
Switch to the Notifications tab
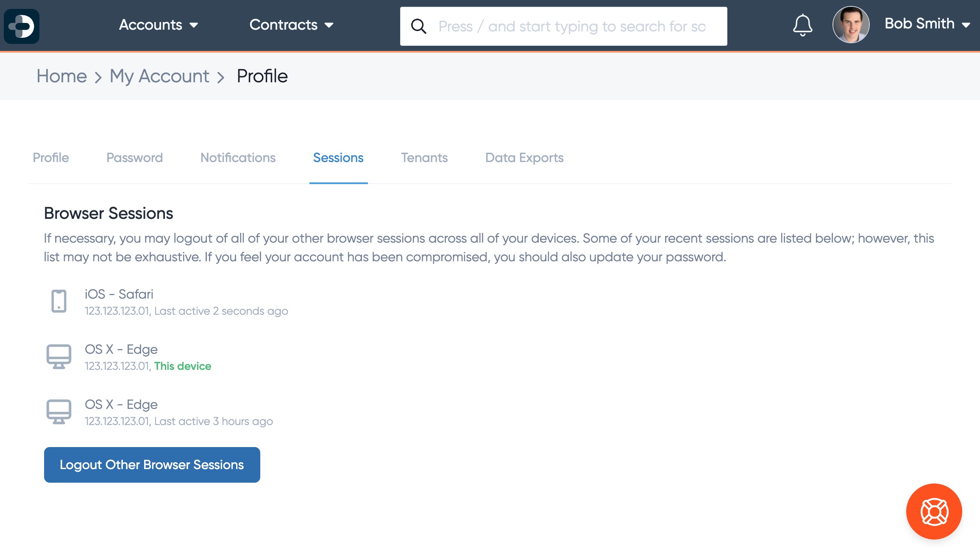coord(238,158)
